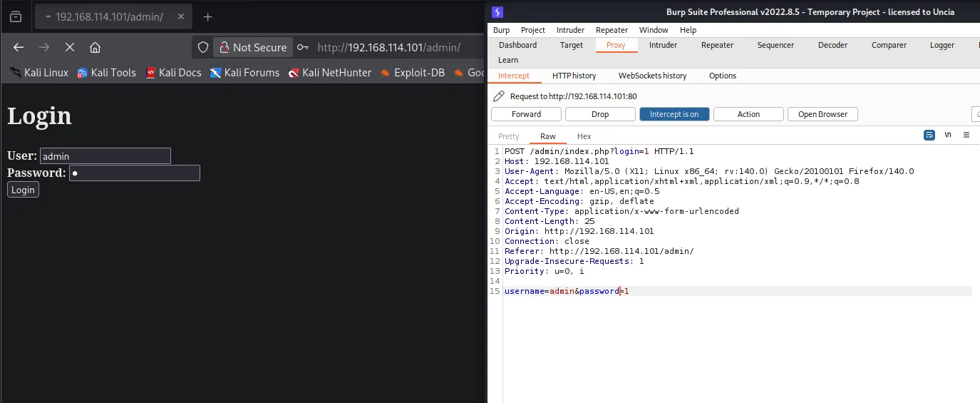
Task: Go back one page in Firefox
Action: tap(19, 47)
